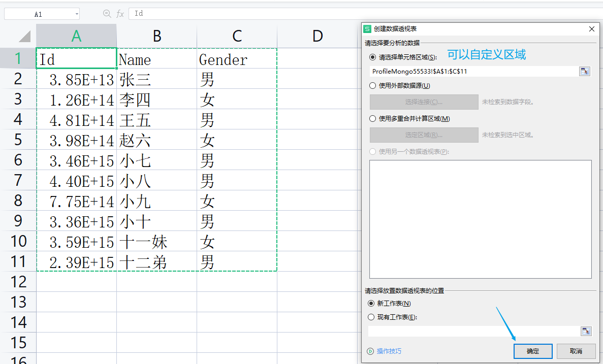
Task: Click the 确定 button
Action: point(532,351)
